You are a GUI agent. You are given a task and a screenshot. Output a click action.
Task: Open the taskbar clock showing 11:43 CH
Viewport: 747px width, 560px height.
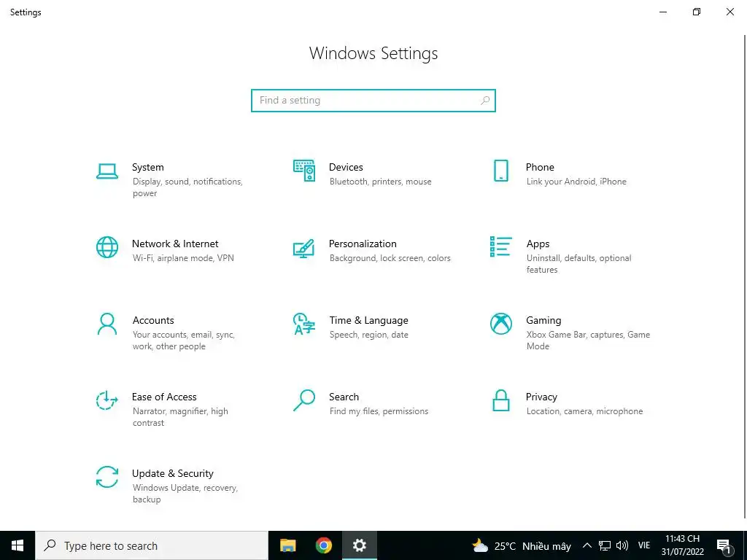click(x=682, y=545)
